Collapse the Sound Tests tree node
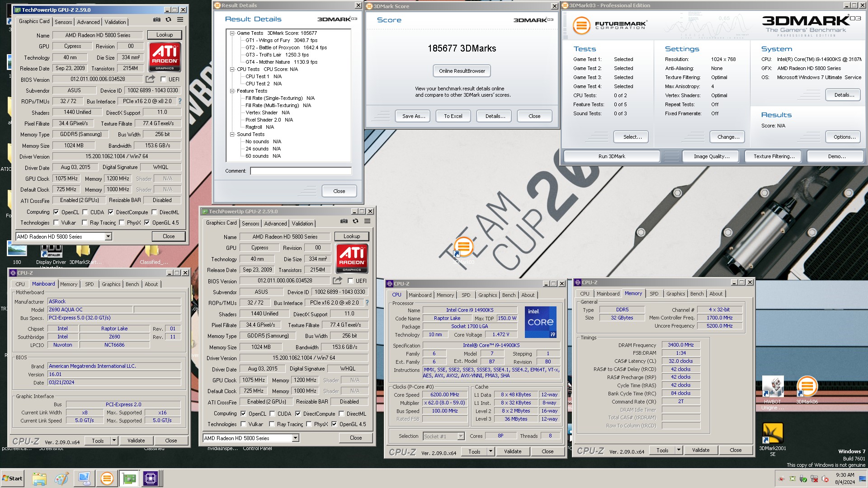 click(232, 134)
